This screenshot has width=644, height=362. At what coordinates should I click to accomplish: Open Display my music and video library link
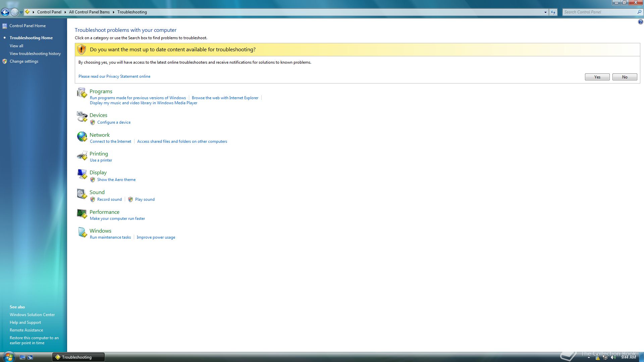coord(144,103)
